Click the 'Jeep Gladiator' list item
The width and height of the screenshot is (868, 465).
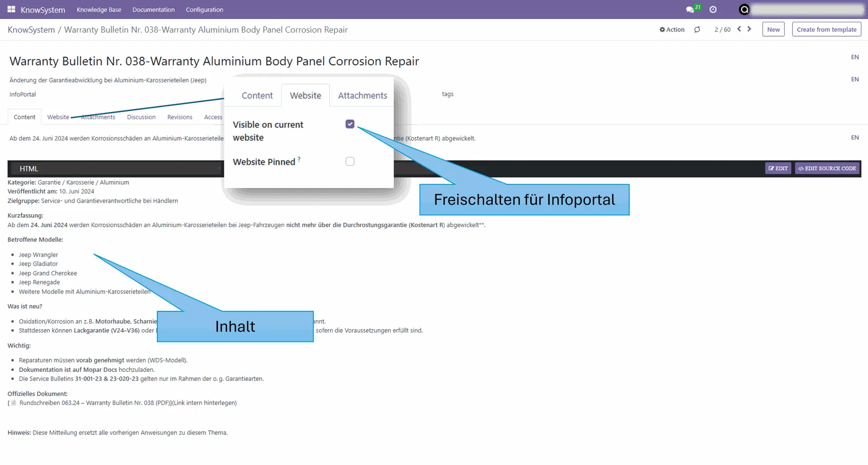38,264
